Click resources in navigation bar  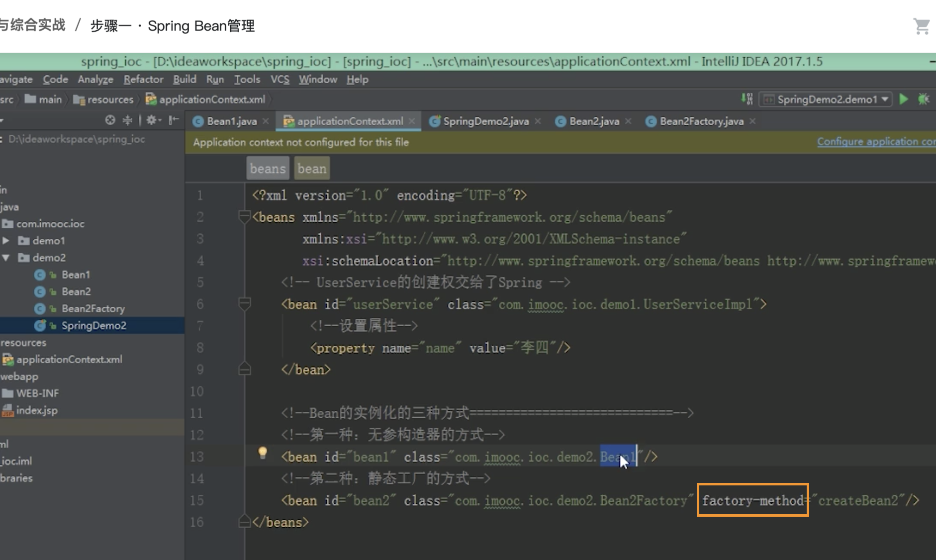pyautogui.click(x=103, y=99)
